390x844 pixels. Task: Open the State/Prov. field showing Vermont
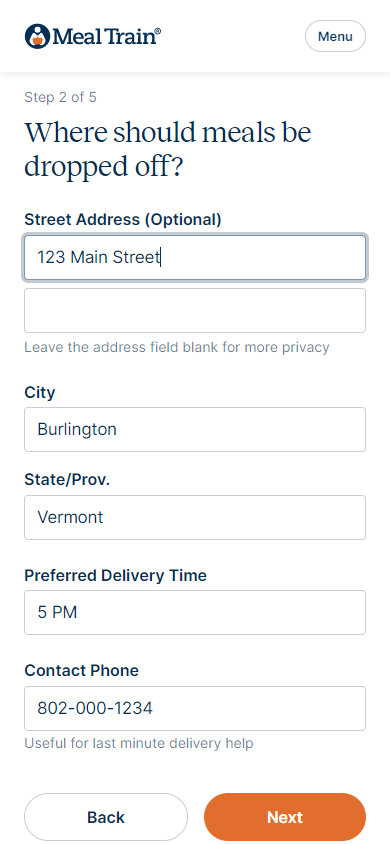(195, 517)
